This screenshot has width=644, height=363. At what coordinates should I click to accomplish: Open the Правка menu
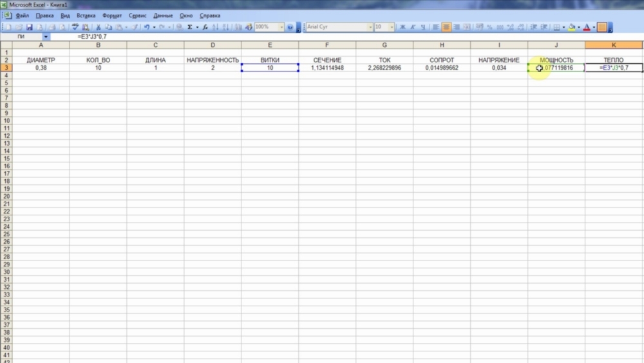pyautogui.click(x=44, y=15)
